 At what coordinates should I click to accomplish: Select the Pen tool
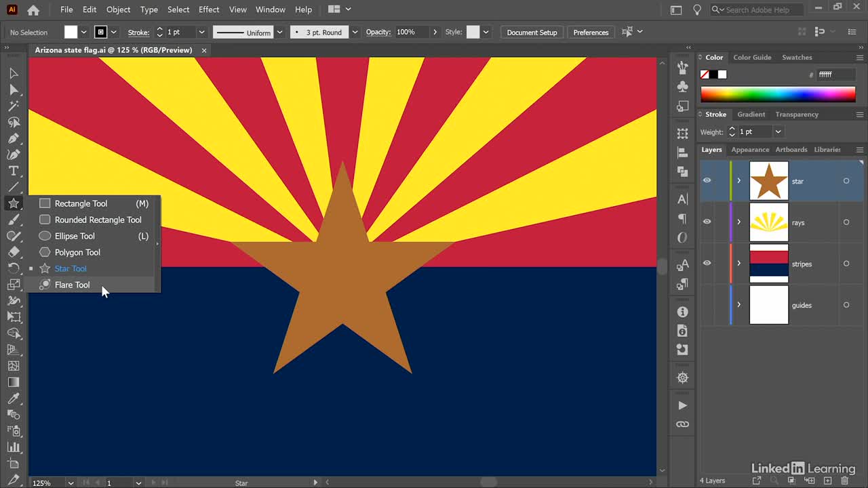pyautogui.click(x=14, y=138)
